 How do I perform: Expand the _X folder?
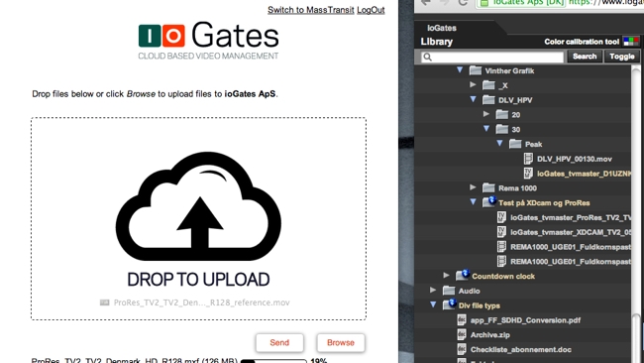click(x=473, y=84)
